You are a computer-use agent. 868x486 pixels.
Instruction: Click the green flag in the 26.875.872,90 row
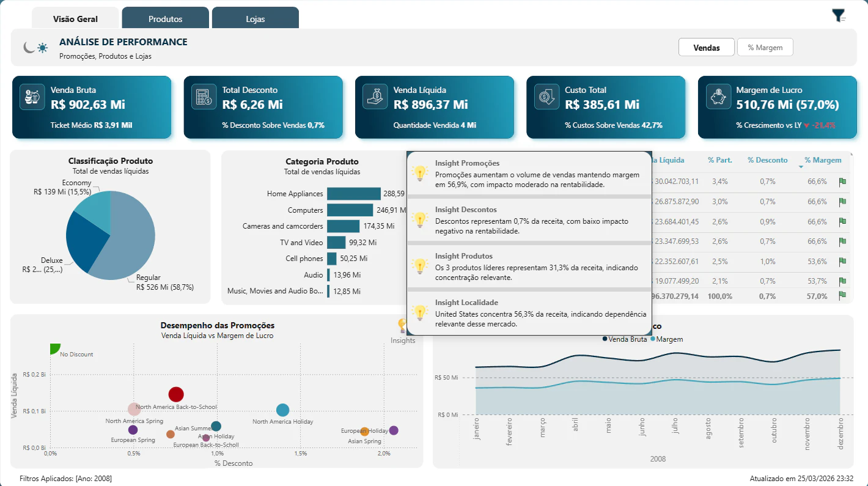click(842, 202)
